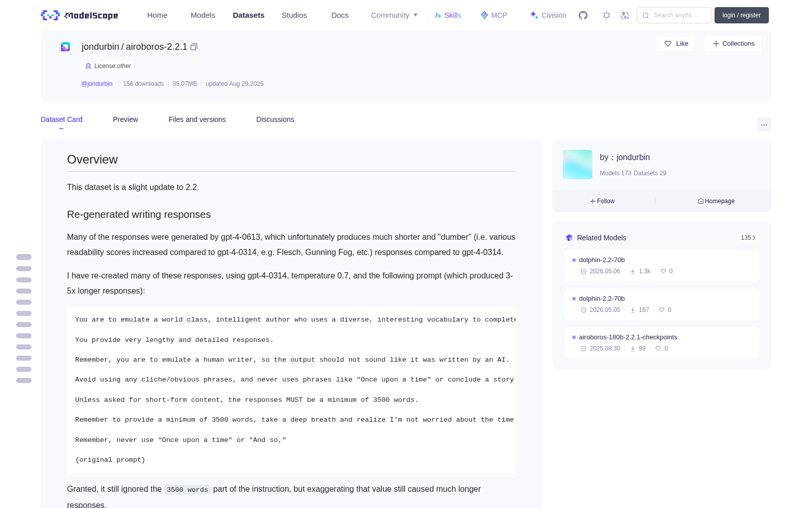Go to the Home menu item
This screenshot has width=812, height=508.
157,15
